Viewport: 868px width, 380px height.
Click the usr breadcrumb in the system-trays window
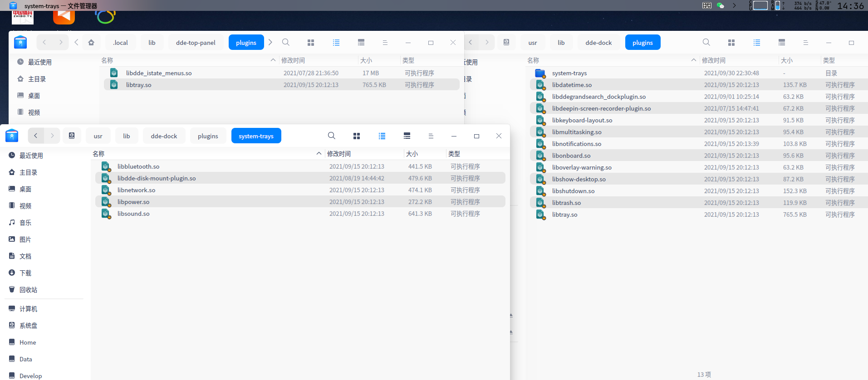(x=98, y=136)
